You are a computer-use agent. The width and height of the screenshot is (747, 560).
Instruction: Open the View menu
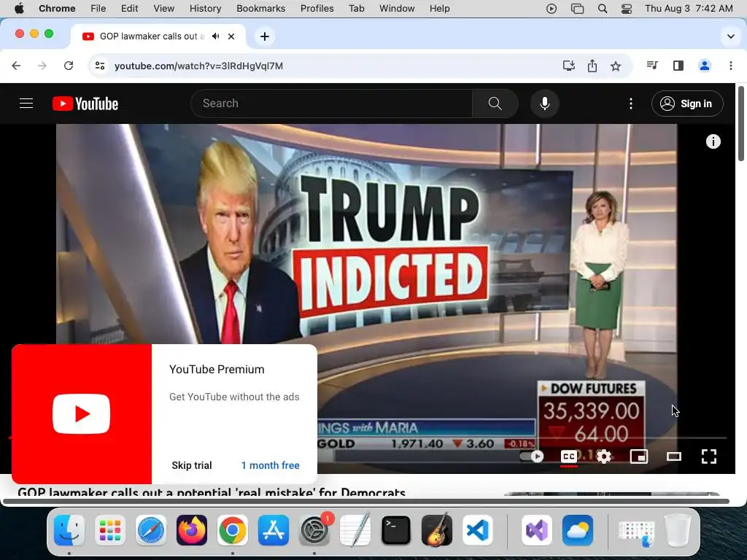coord(164,9)
